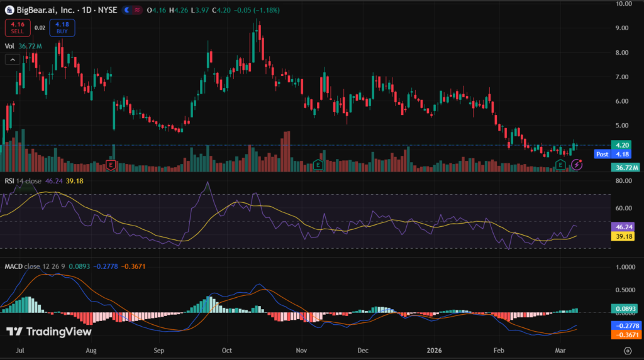The image size is (644, 360).
Task: Click the purple lightning bolt event icon
Action: tap(577, 164)
